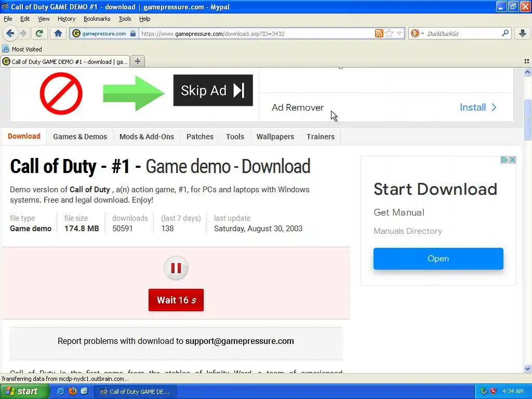Viewport: 532px width, 399px height.
Task: Click the AdChoices triangle icon on sidebar ad
Action: coord(504,160)
